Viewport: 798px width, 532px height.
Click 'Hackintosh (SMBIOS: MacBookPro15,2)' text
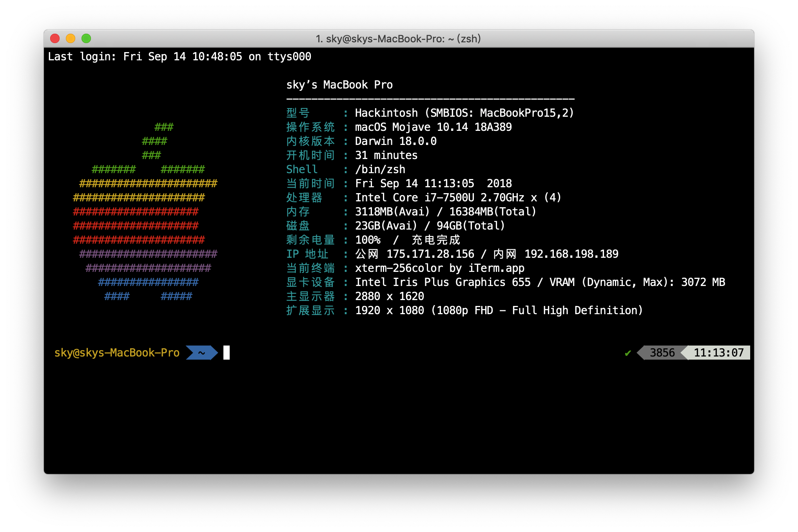click(464, 113)
